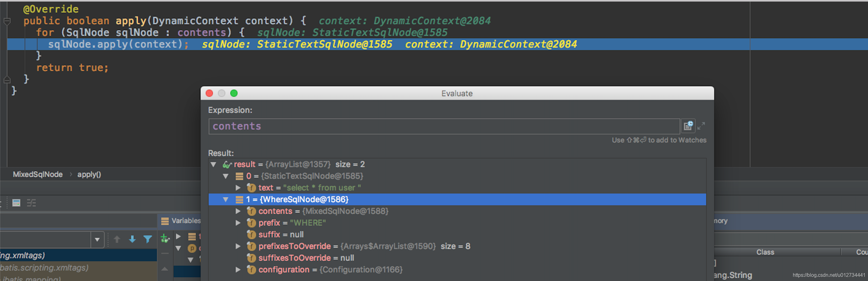
Task: Switch to the Variables tab
Action: (181, 221)
